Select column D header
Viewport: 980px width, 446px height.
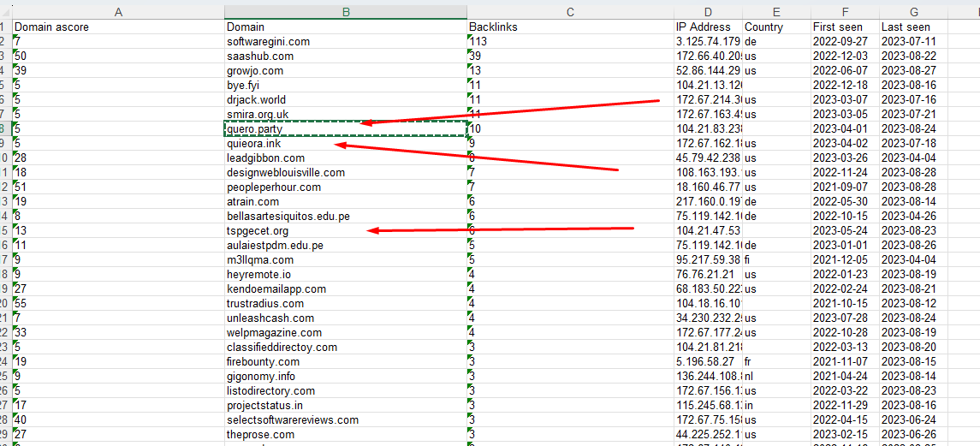(x=708, y=13)
